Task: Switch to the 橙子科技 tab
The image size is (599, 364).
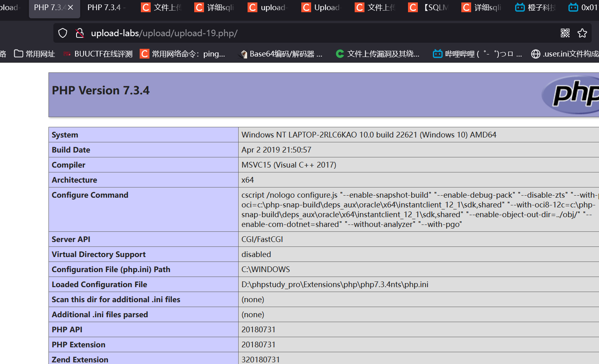Action: [x=536, y=7]
